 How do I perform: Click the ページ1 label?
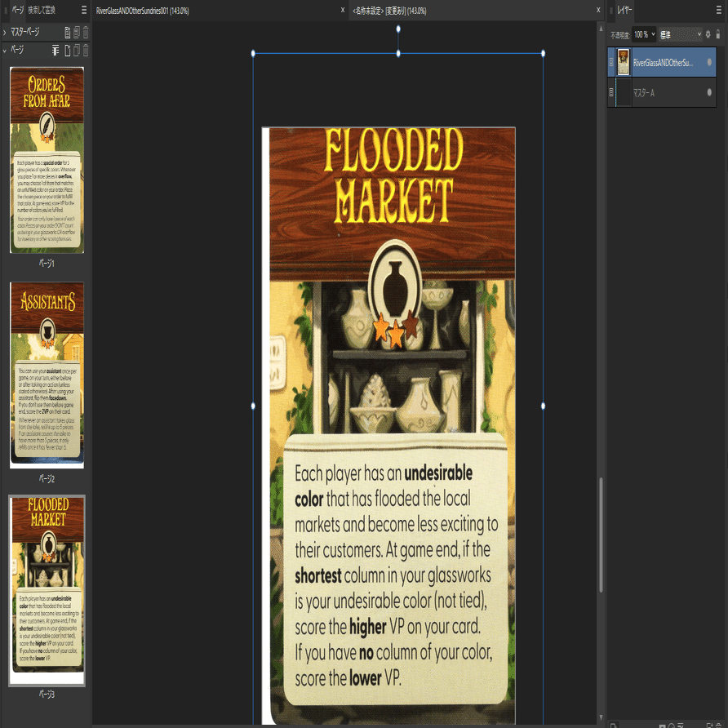(x=47, y=264)
